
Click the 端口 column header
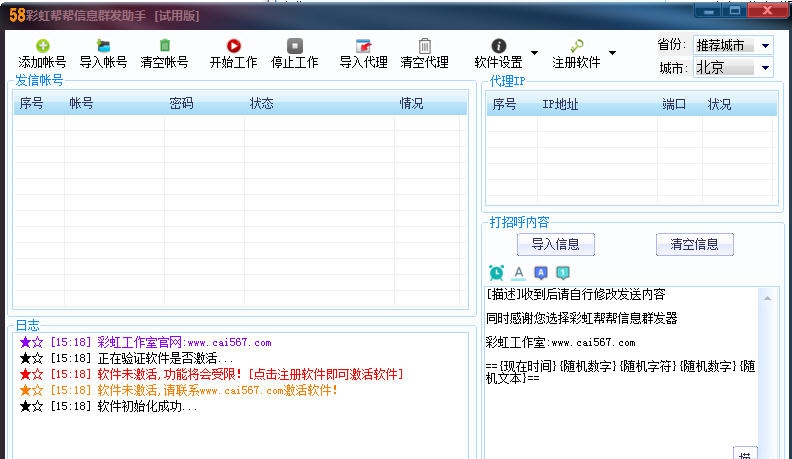[680, 105]
